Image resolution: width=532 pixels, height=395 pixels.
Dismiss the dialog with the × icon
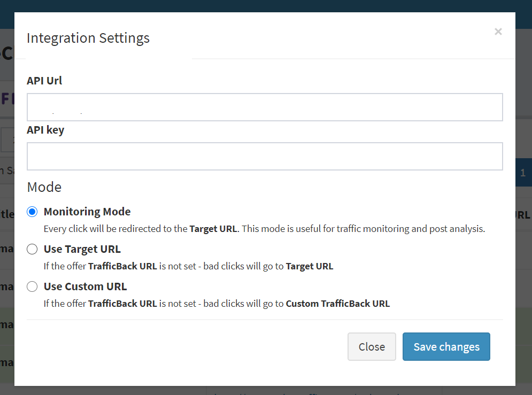point(498,32)
